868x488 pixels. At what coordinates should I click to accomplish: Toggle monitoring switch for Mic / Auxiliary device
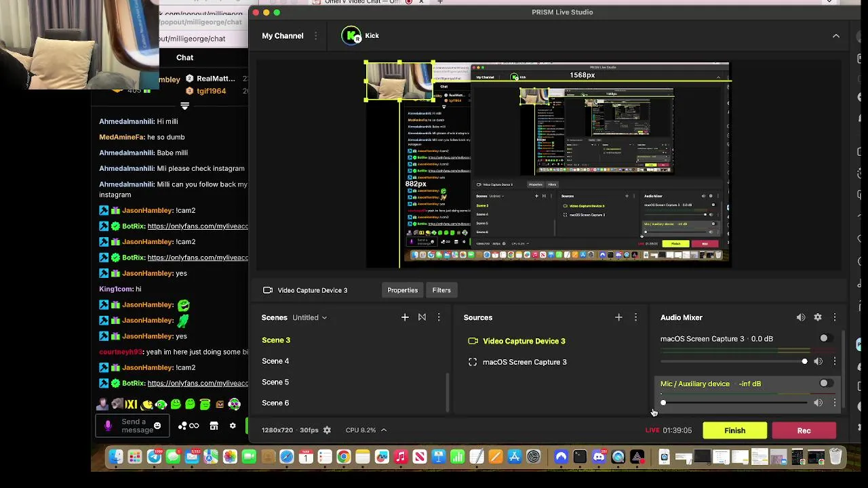click(825, 384)
